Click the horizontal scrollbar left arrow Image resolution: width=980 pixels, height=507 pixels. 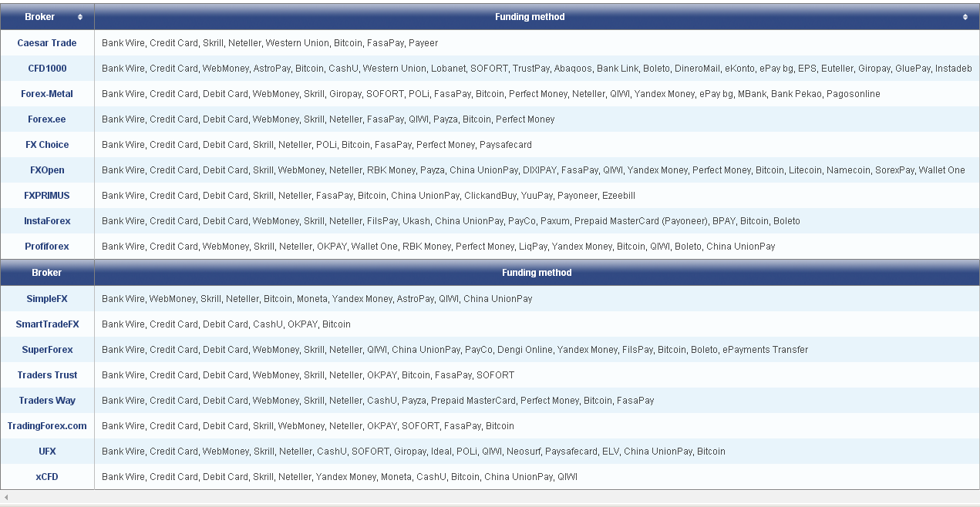[x=6, y=498]
